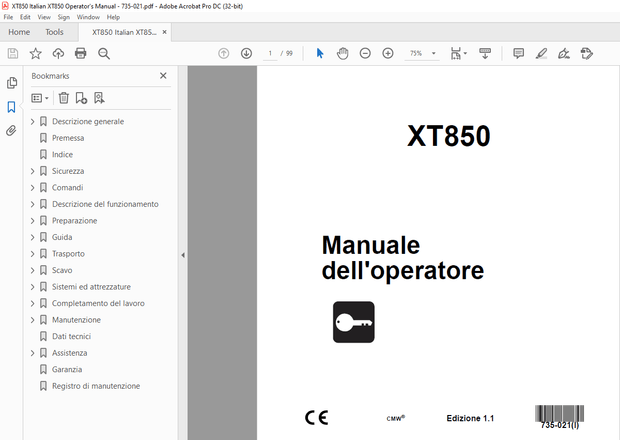Image resolution: width=620 pixels, height=440 pixels.
Task: Expand the Trasporto bookmark
Action: [x=33, y=254]
